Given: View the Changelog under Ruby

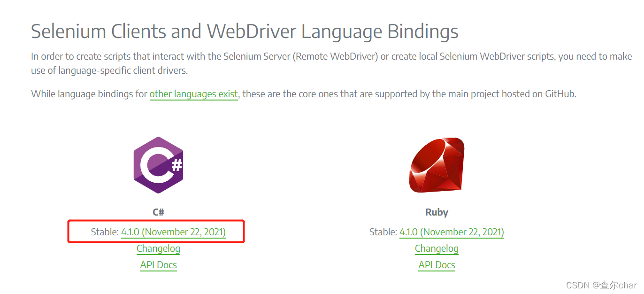Looking at the screenshot, I should 437,248.
